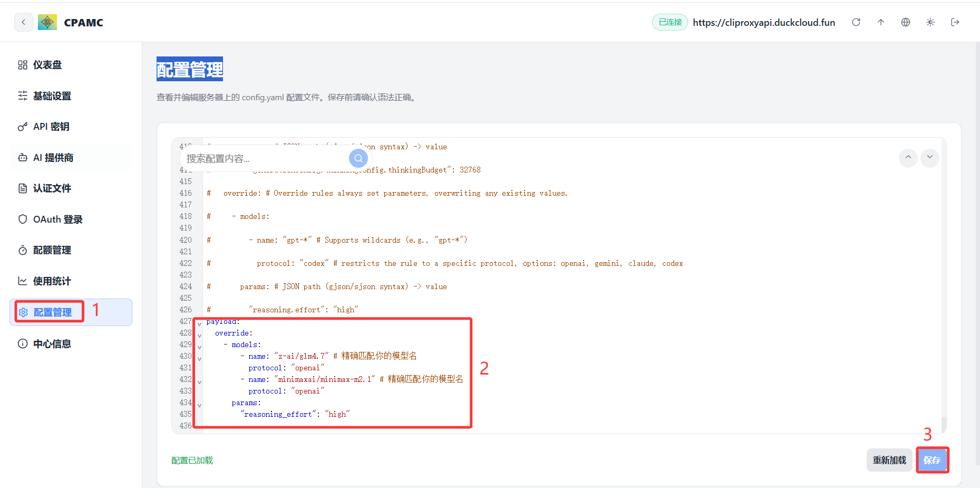This screenshot has height=488, width=980.
Task: Refresh connection with reload icon
Action: [x=856, y=22]
